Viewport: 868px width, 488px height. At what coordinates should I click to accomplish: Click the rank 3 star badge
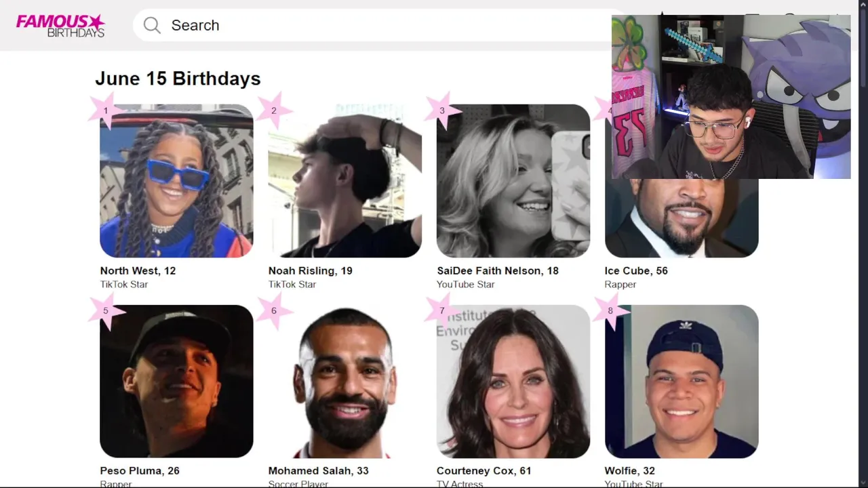(x=442, y=110)
